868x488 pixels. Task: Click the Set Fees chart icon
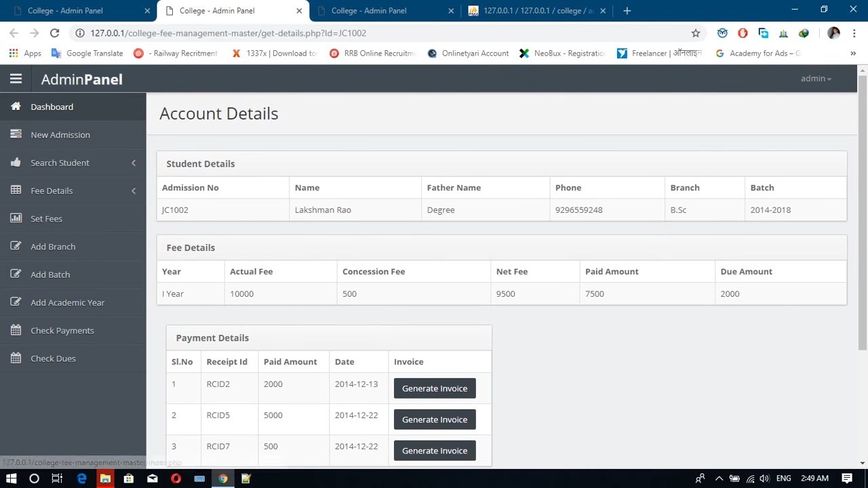(16, 218)
